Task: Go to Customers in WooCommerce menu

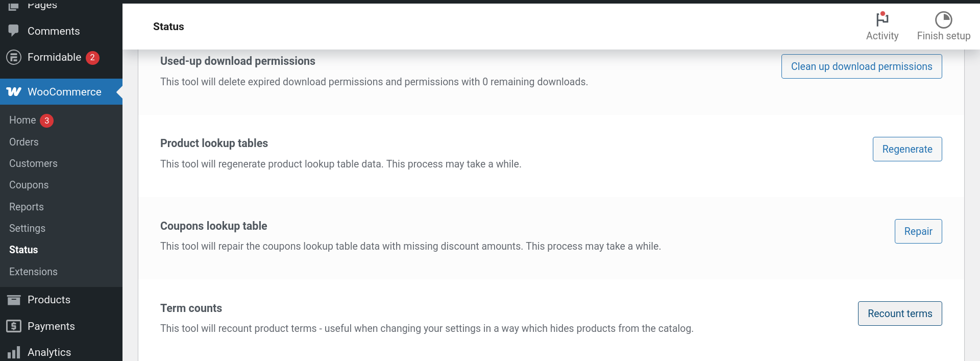Action: 33,163
